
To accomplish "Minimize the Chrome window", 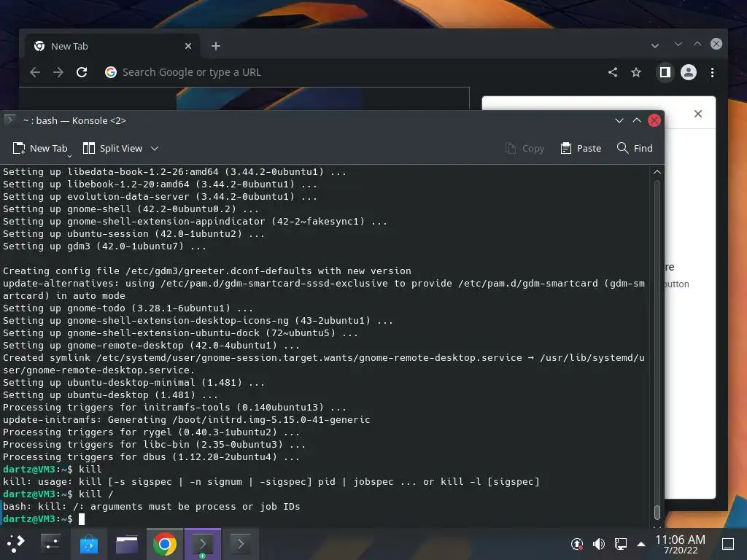I will [x=678, y=44].
